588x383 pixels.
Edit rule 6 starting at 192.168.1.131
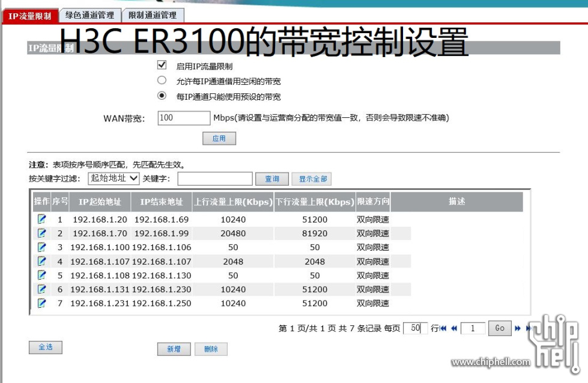(x=41, y=289)
